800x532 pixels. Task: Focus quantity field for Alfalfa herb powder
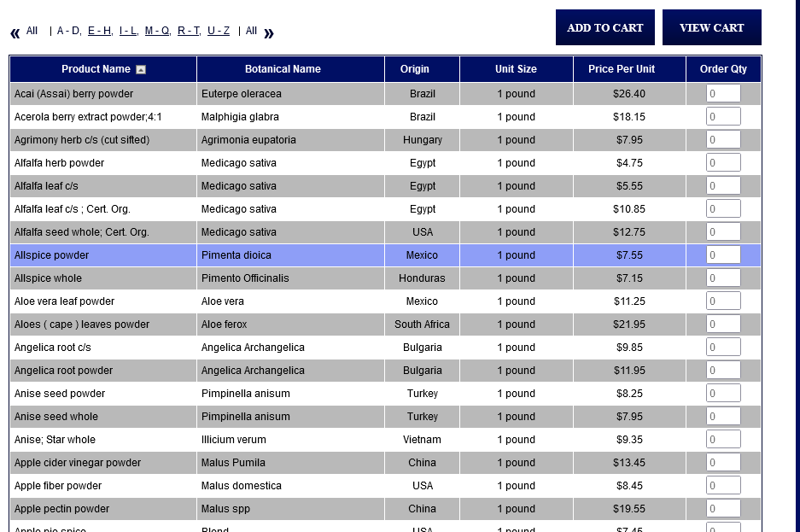[723, 163]
